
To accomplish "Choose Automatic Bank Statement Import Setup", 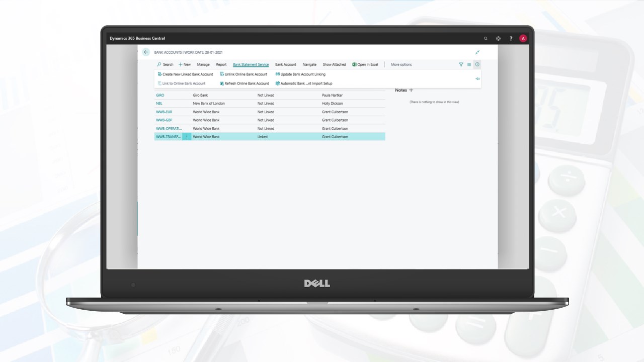I will click(304, 83).
